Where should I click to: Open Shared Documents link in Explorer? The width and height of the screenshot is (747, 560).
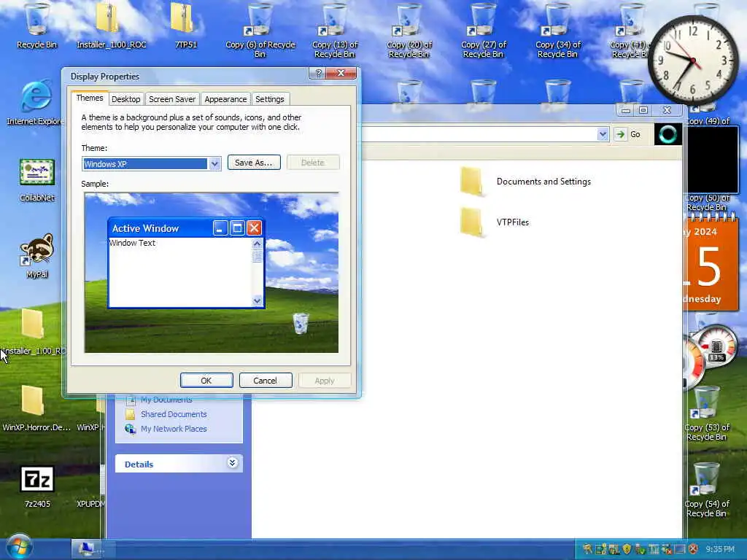(x=174, y=414)
